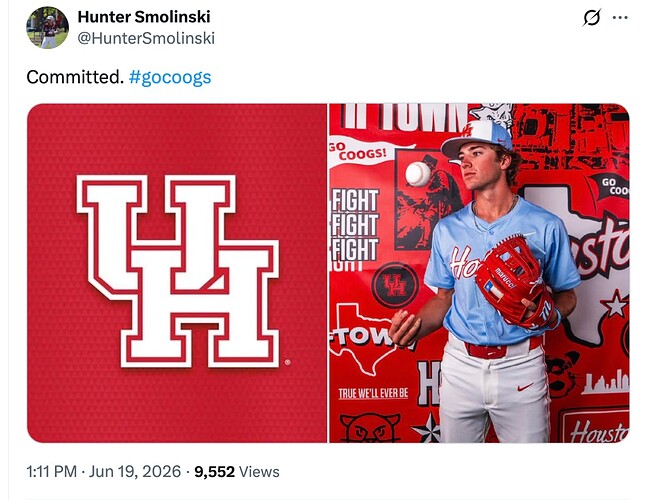Click the FIGHT FIGHT FIGHT text graphic
The image size is (647, 500).
[x=354, y=225]
